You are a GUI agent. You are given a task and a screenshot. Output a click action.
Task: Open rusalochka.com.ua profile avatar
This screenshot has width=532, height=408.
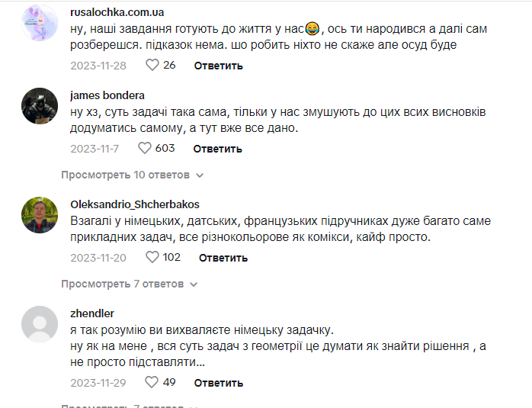point(40,23)
